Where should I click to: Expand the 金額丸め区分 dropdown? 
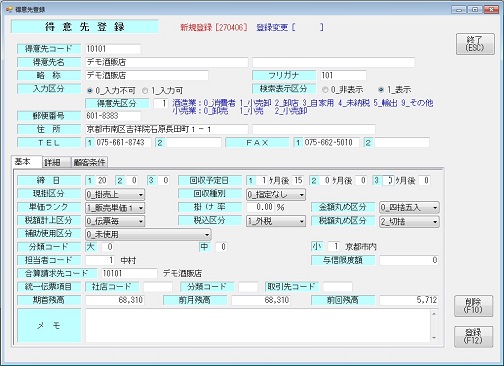click(409, 208)
